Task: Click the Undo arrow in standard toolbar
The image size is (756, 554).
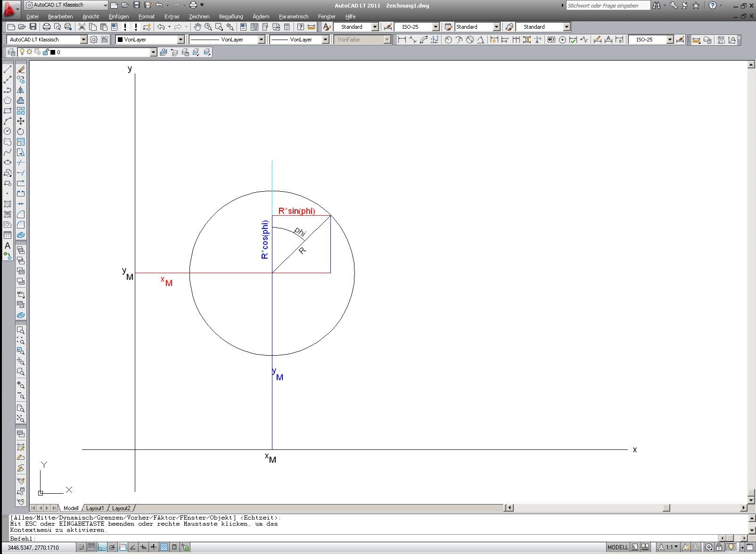Action: pos(161,27)
